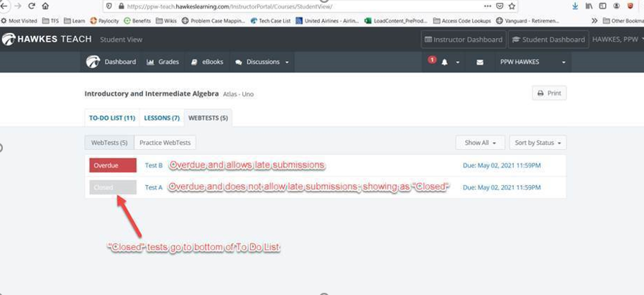Open the HAWKES, PPW user dropdown
Screen dimensions: 644x295
(x=617, y=39)
